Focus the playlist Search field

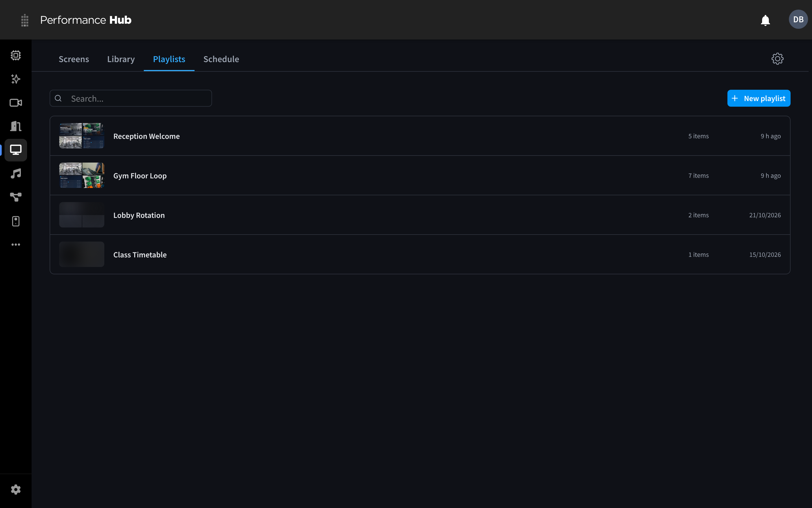tap(131, 98)
